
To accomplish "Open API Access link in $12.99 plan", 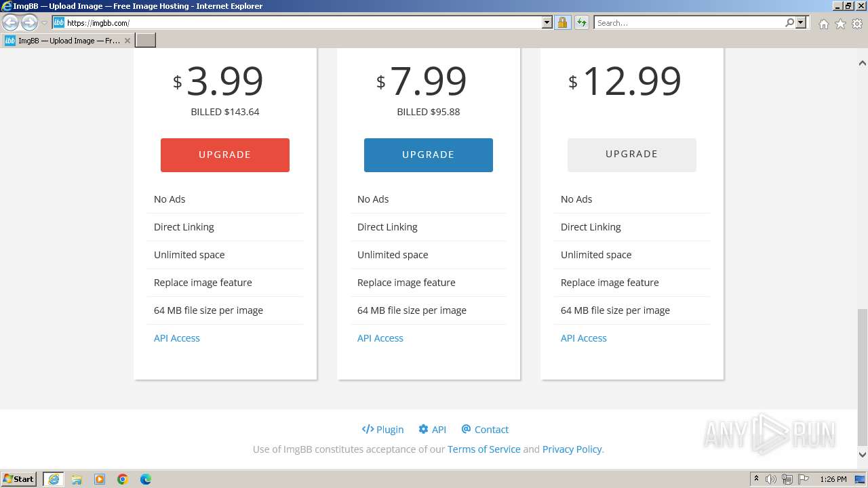I will tap(584, 338).
